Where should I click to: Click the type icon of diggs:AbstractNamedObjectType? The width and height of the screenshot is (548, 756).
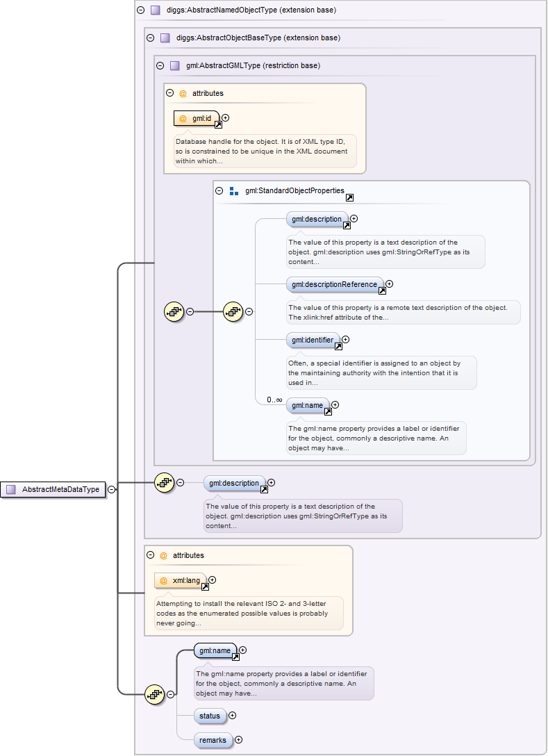click(x=156, y=10)
